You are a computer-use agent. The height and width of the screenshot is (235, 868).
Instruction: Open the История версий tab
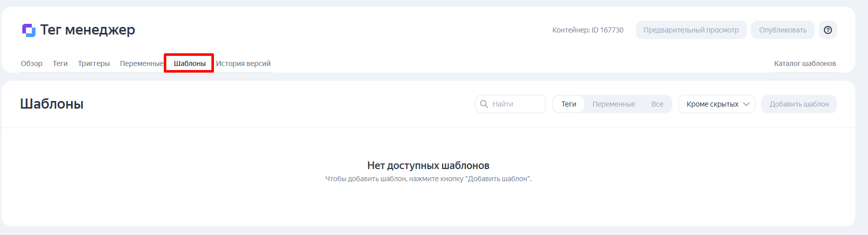[x=243, y=63]
